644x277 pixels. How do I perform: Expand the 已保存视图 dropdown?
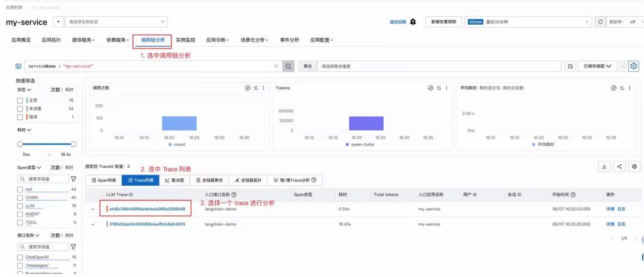pos(597,66)
